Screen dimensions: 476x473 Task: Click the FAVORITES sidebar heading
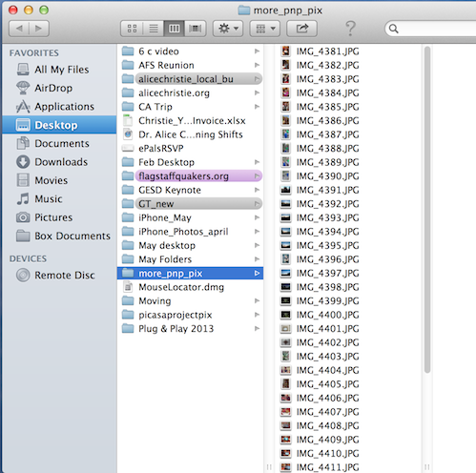(34, 52)
